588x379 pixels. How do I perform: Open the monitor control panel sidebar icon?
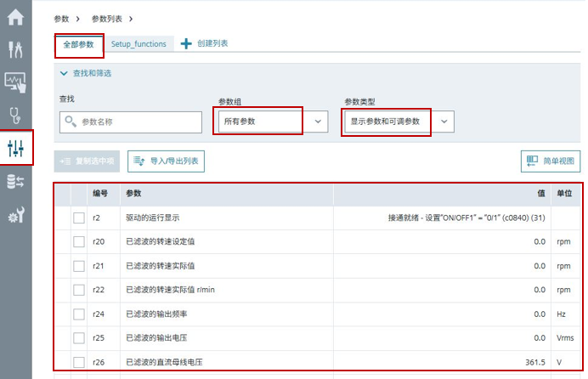pyautogui.click(x=15, y=82)
